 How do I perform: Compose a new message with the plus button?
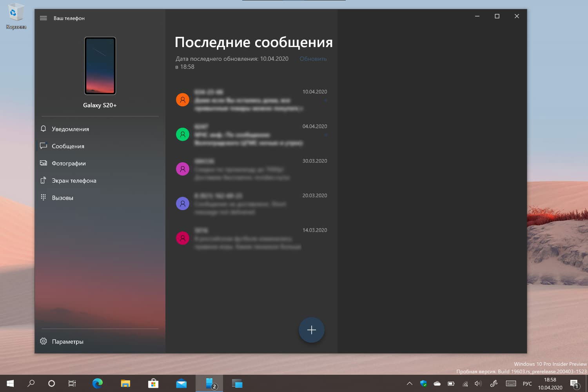[311, 330]
